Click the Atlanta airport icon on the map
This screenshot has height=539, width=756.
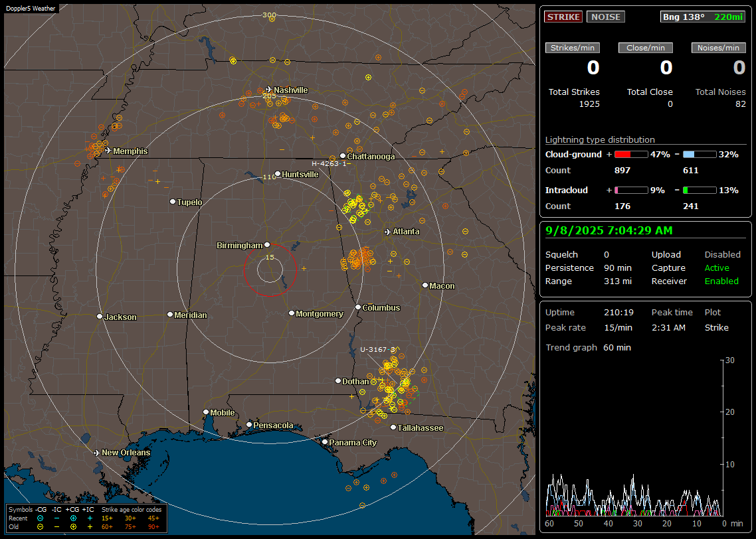[388, 232]
